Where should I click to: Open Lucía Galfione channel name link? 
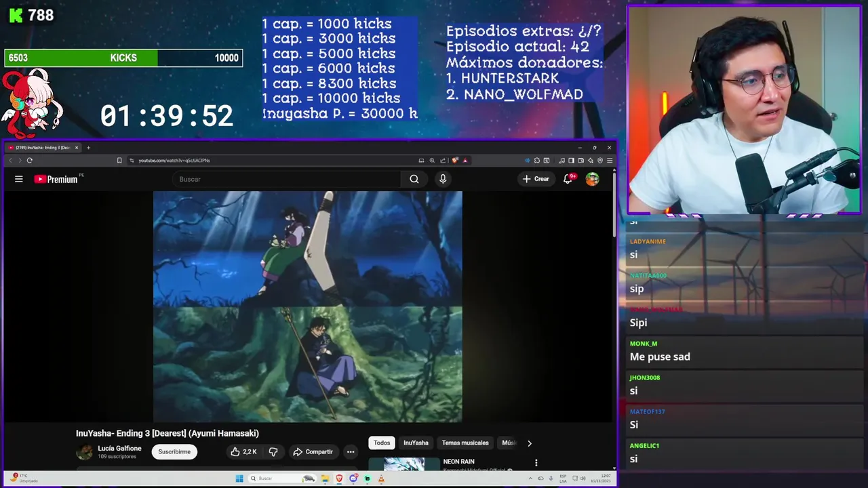[x=119, y=448]
